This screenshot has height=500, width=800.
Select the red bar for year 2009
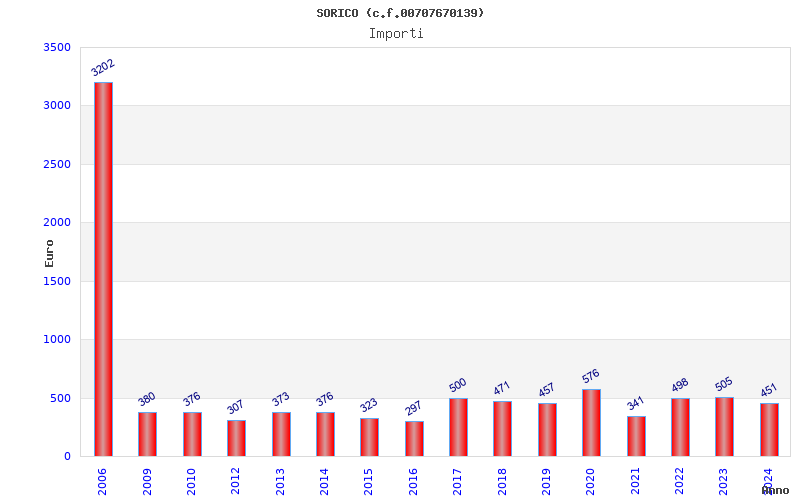coord(147,434)
